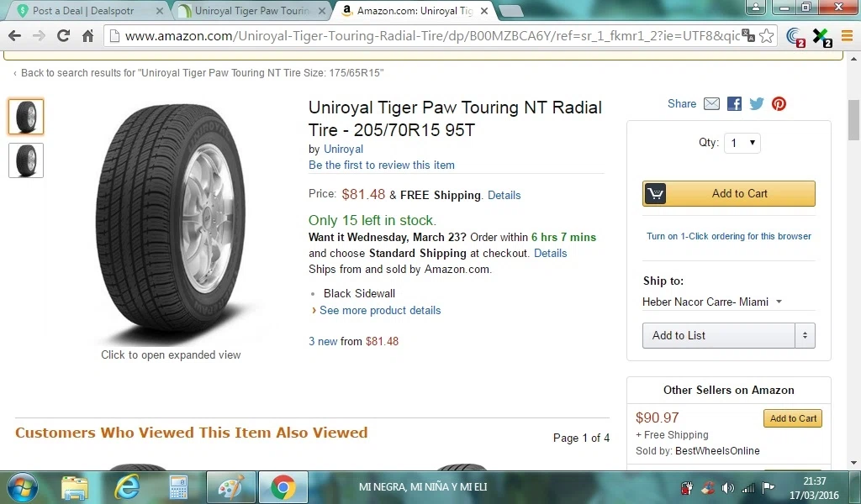This screenshot has width=861, height=504.
Task: Open the Chrome hamburger menu
Action: click(x=848, y=36)
